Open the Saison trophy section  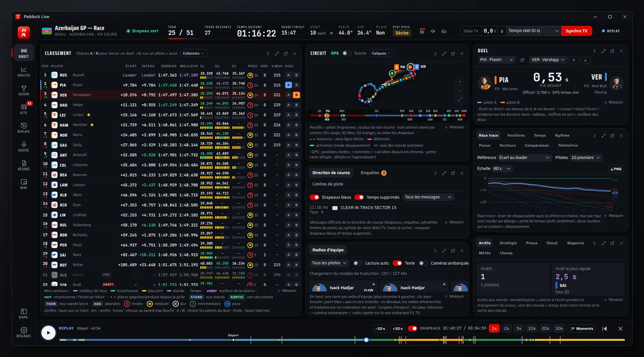click(24, 90)
